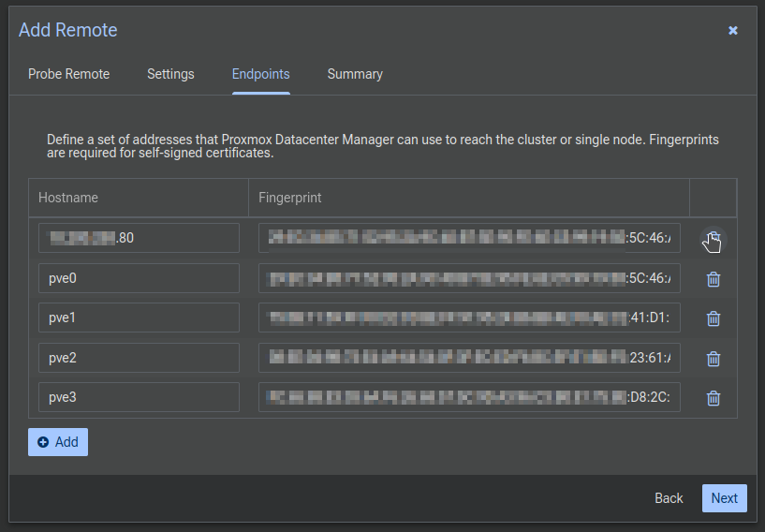Go to the Summary tab

point(355,74)
